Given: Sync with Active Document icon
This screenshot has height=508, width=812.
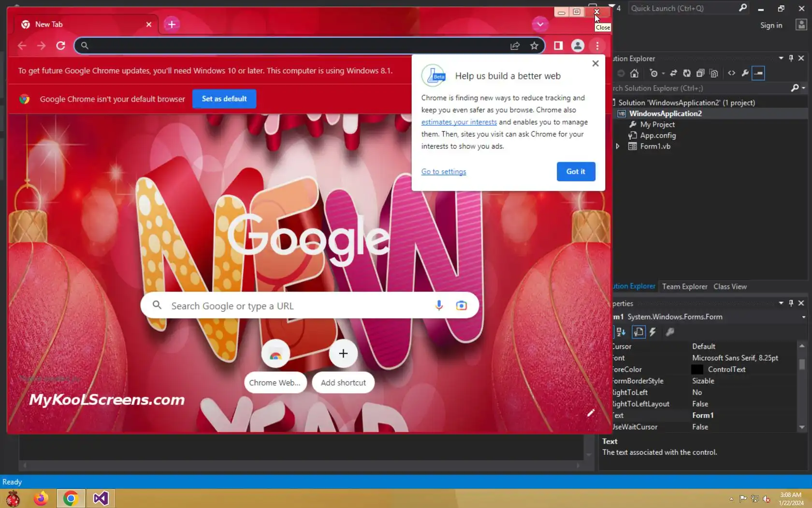Looking at the screenshot, I should tap(673, 73).
